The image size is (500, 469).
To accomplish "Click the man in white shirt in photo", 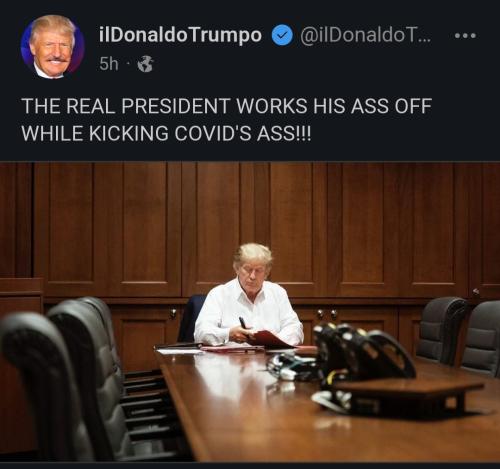I will point(250,297).
